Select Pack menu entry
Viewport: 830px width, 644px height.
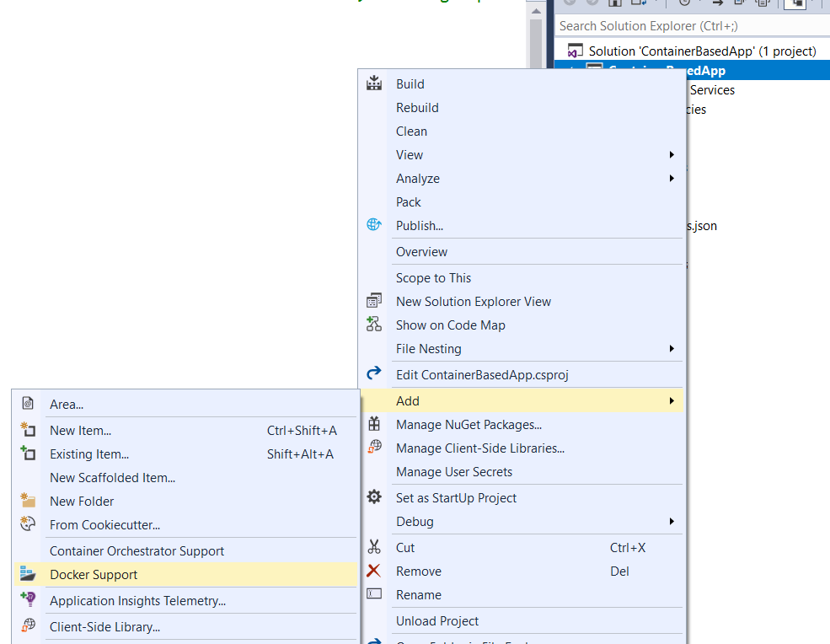(x=408, y=201)
